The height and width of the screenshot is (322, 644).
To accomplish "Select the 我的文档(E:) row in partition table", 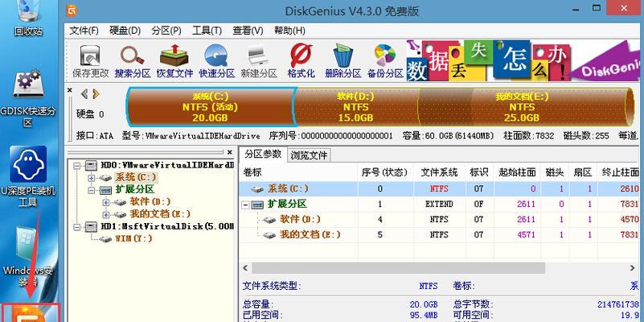I will point(440,235).
